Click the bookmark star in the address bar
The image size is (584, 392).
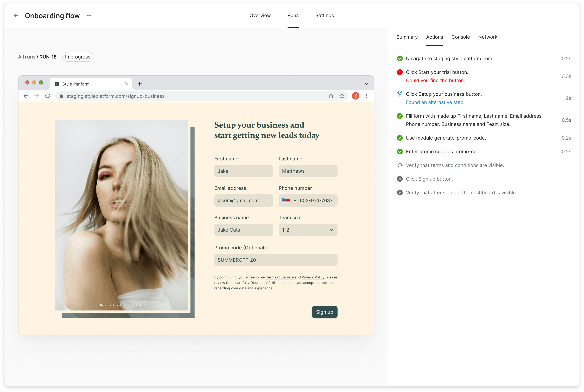(x=342, y=96)
